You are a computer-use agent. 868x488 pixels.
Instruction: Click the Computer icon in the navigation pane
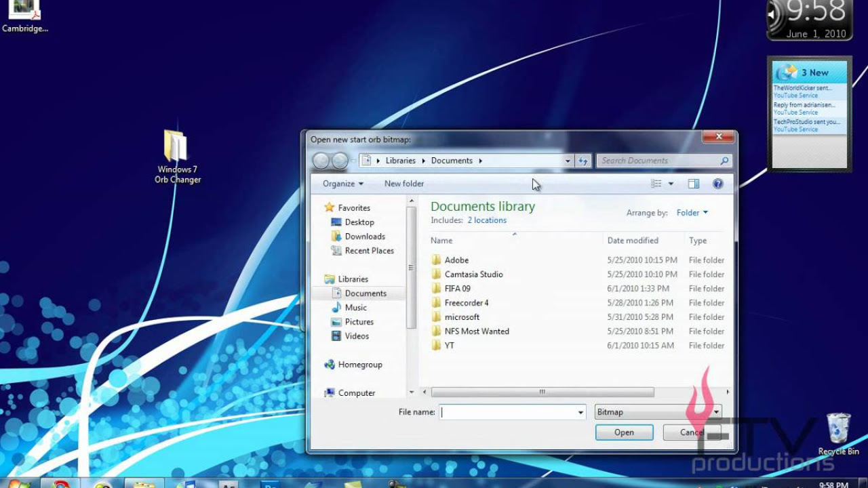pos(330,393)
